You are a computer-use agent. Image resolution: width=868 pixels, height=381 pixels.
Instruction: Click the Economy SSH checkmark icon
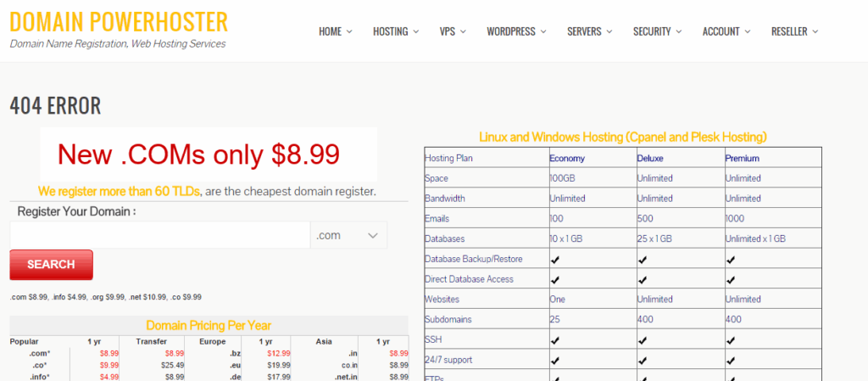(554, 339)
